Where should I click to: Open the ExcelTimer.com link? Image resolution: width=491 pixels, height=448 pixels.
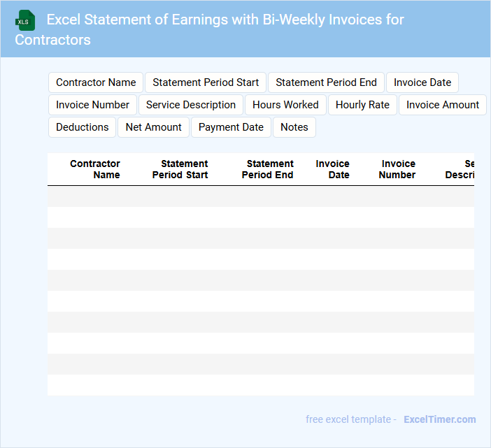pos(439,419)
